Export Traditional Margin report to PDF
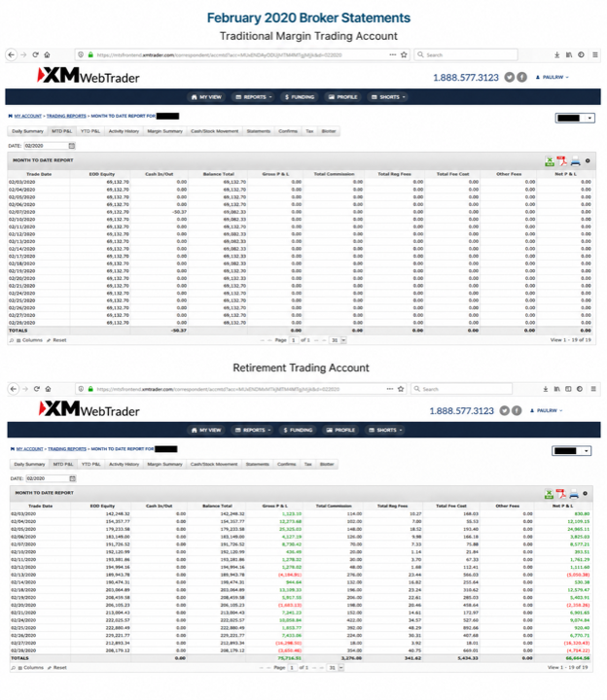This screenshot has width=607, height=700. 561,161
